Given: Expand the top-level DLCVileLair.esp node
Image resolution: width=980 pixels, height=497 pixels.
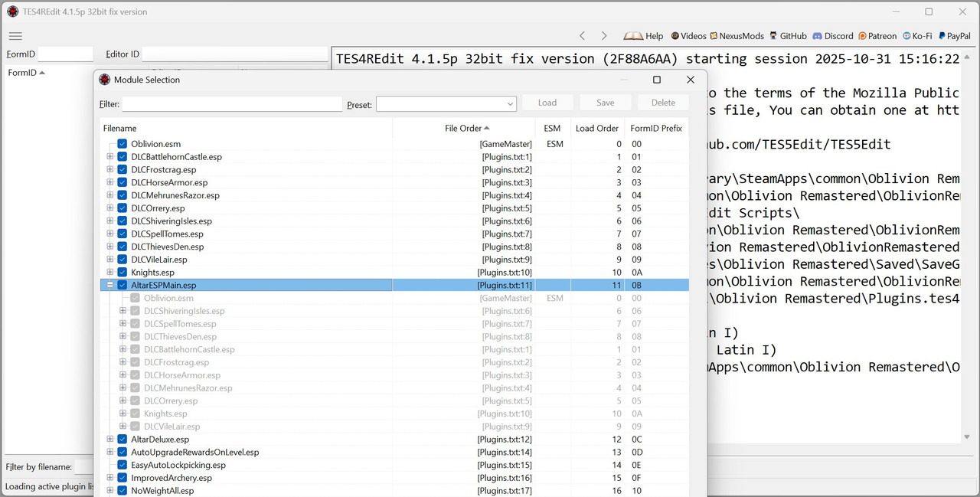Looking at the screenshot, I should [110, 260].
